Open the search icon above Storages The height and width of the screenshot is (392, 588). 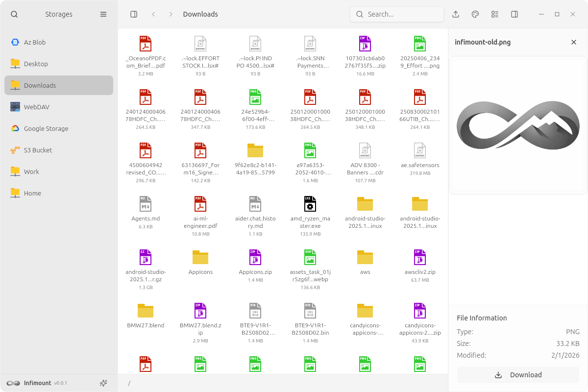click(14, 14)
